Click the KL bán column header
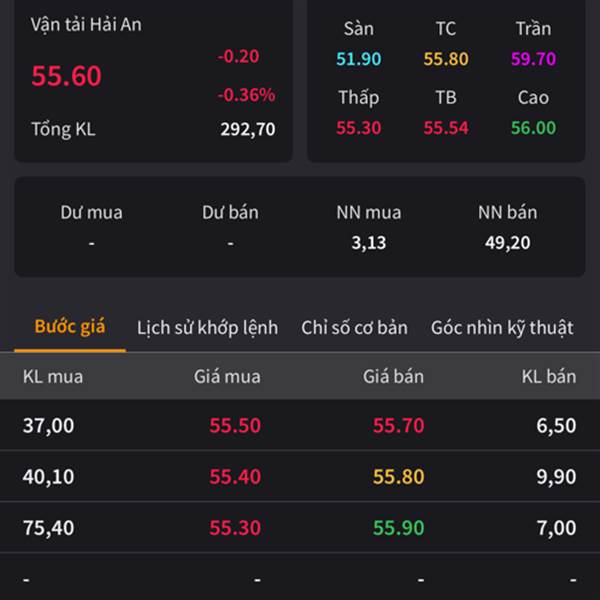600x600 pixels. click(549, 377)
